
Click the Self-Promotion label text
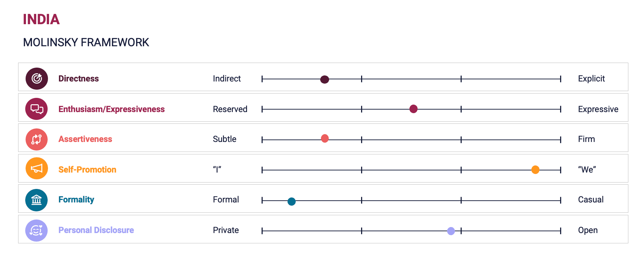pyautogui.click(x=87, y=170)
